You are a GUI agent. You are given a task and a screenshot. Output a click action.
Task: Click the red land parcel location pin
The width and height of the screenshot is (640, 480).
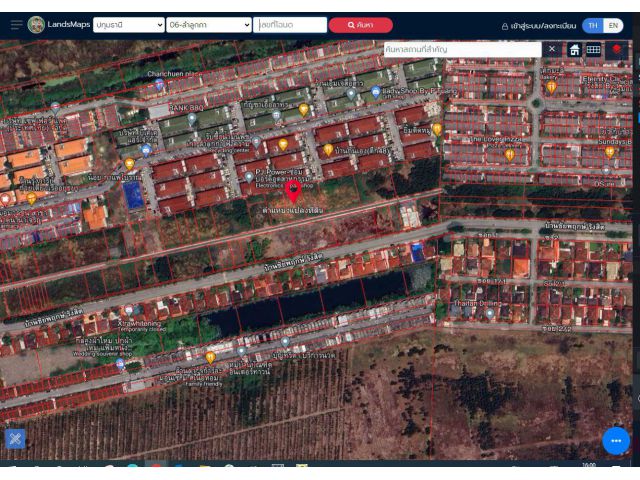pos(293,191)
